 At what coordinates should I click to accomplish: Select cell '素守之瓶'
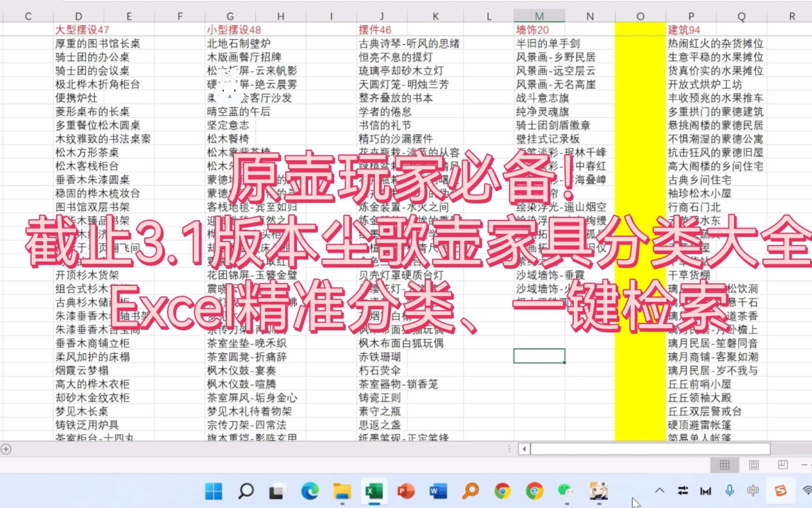click(x=380, y=411)
